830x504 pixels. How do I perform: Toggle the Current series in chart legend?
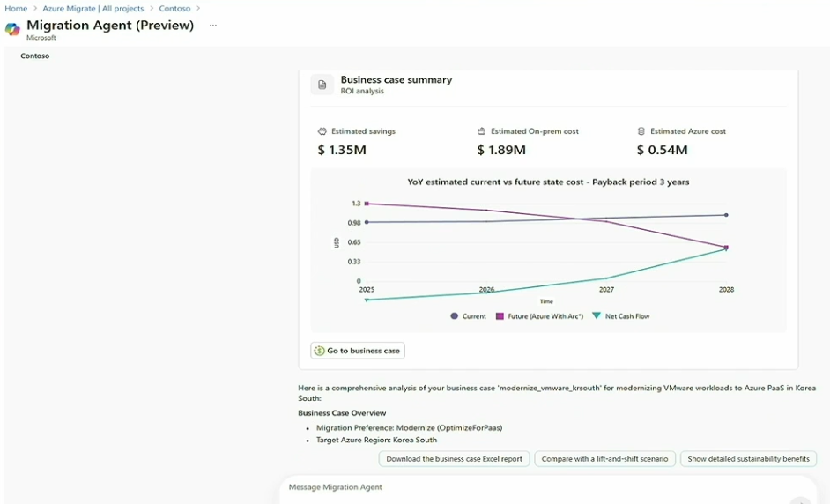468,316
